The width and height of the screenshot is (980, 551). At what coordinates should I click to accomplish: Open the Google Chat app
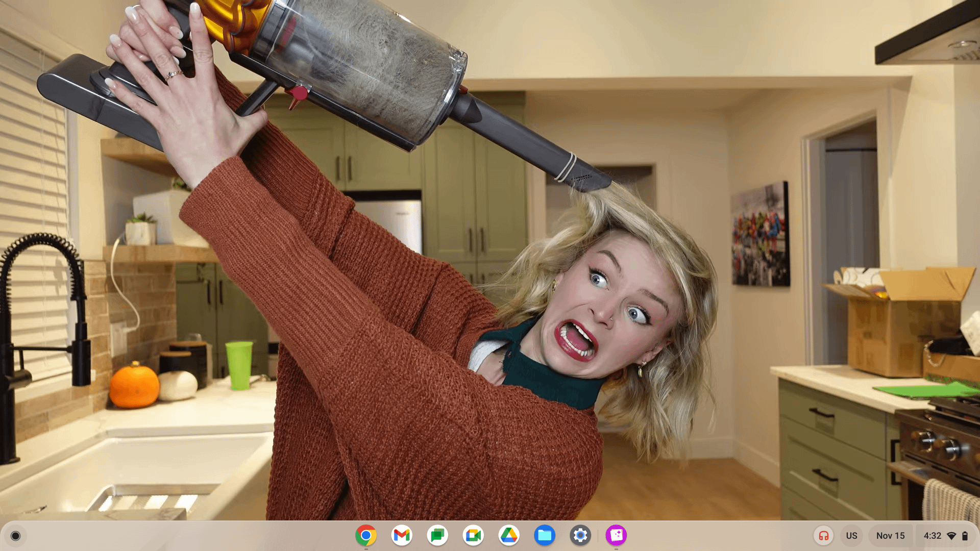[437, 535]
